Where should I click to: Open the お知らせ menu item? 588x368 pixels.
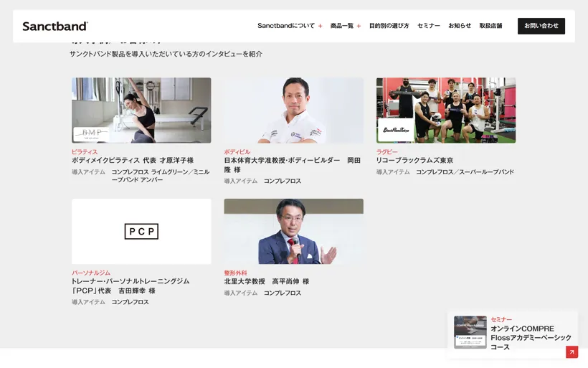pos(460,26)
